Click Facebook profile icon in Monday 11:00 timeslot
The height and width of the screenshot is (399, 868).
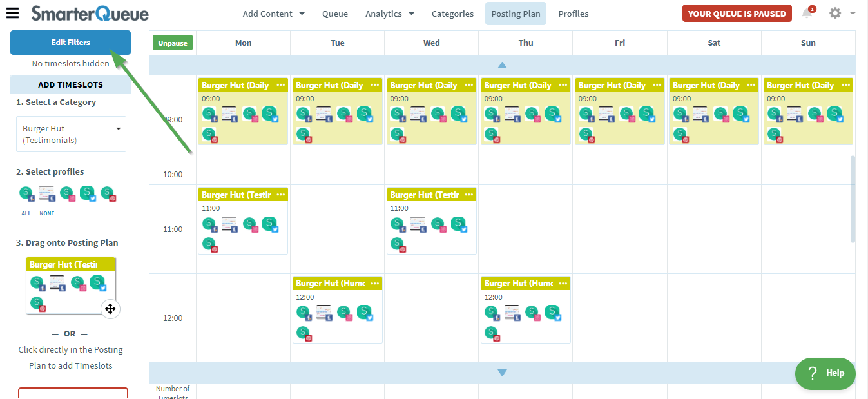coord(210,225)
